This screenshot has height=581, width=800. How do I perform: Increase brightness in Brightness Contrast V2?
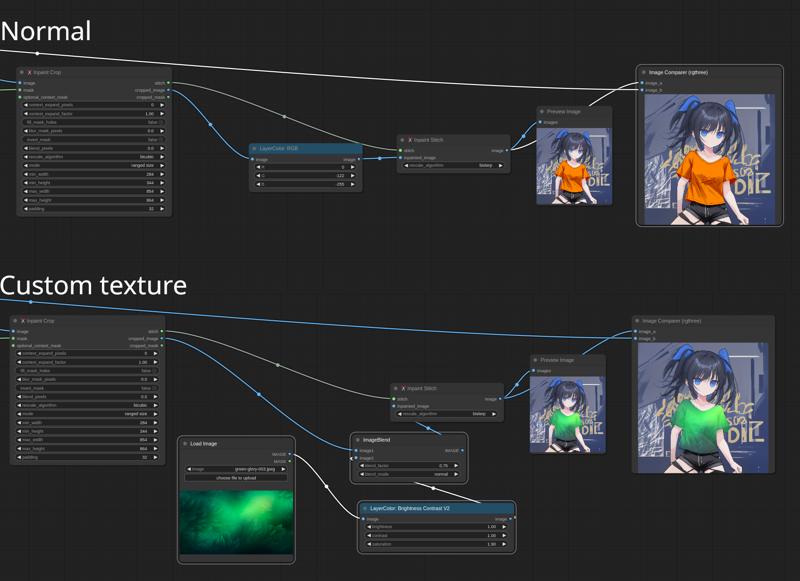click(504, 527)
